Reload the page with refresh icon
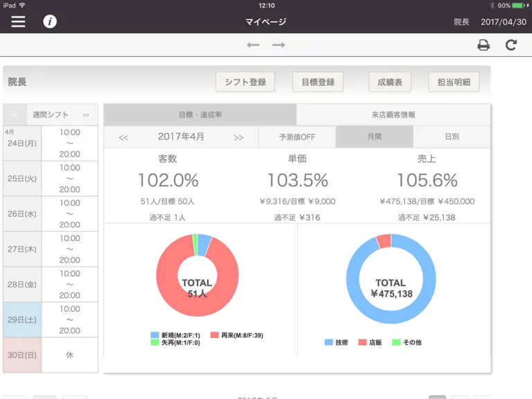Viewport: 532px width, 399px height. tap(511, 45)
